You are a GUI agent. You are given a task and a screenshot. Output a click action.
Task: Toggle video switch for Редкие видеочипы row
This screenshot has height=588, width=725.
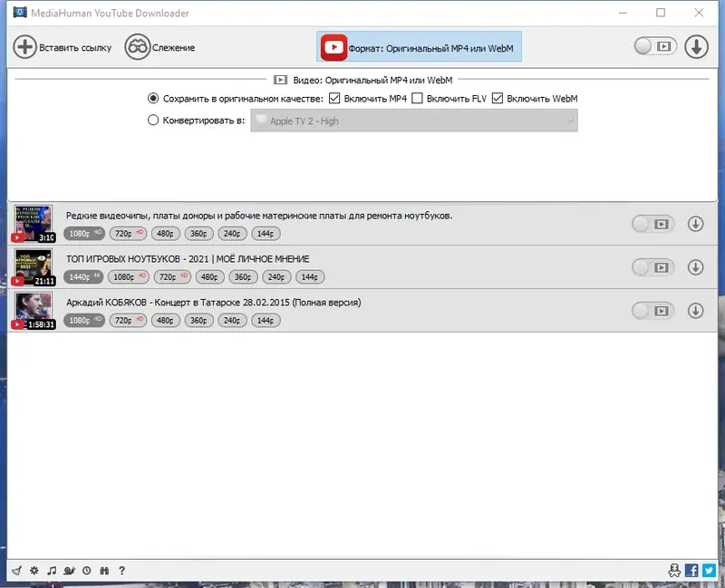(x=652, y=224)
